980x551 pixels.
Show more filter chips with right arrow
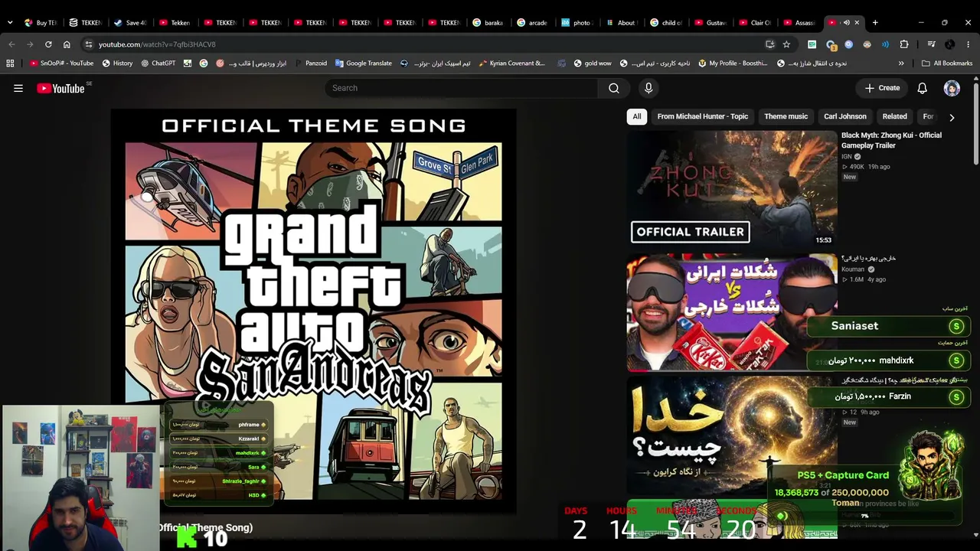tap(952, 117)
